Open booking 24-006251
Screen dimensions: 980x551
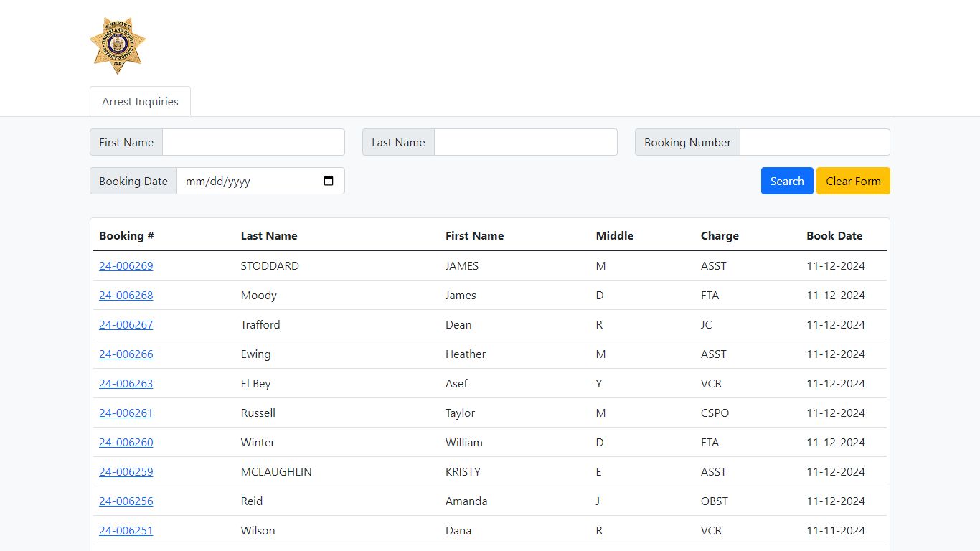coord(126,530)
